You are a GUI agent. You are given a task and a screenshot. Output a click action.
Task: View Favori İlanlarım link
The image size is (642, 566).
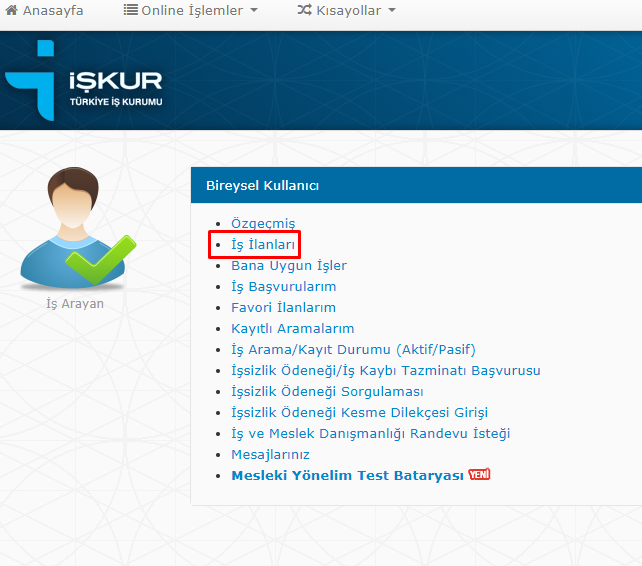[x=283, y=308]
